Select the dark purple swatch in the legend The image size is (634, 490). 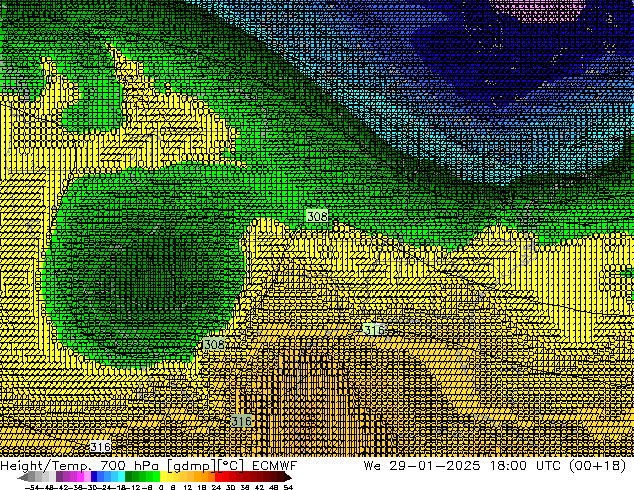[x=59, y=476]
